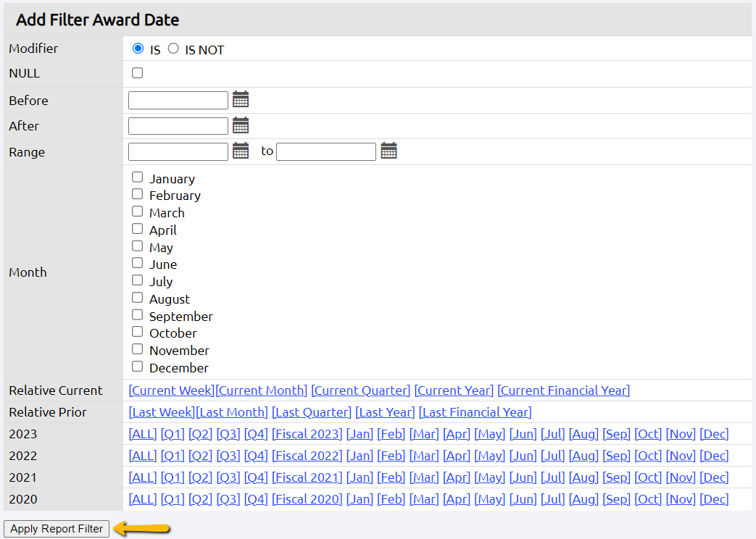The height and width of the screenshot is (539, 756).
Task: Click the Current Week link
Action: tap(171, 390)
